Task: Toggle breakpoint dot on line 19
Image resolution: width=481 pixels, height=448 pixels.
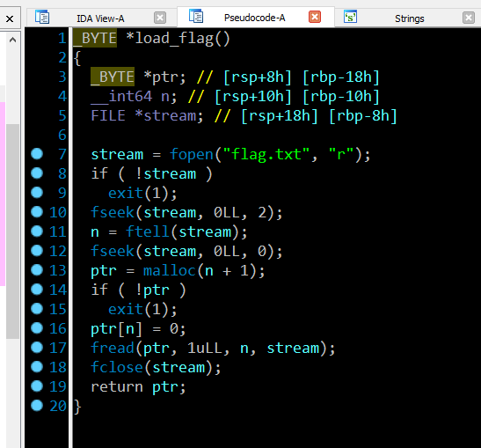Action: pyautogui.click(x=37, y=386)
